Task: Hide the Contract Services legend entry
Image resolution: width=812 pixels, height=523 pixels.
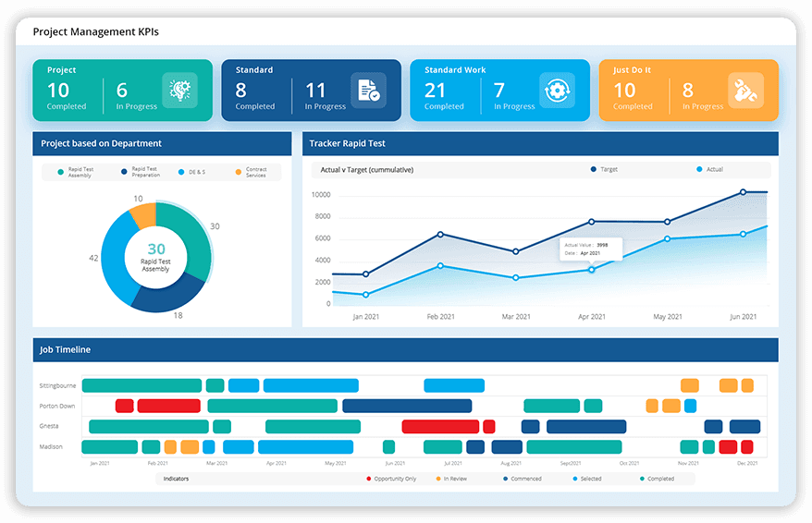Action: (251, 172)
